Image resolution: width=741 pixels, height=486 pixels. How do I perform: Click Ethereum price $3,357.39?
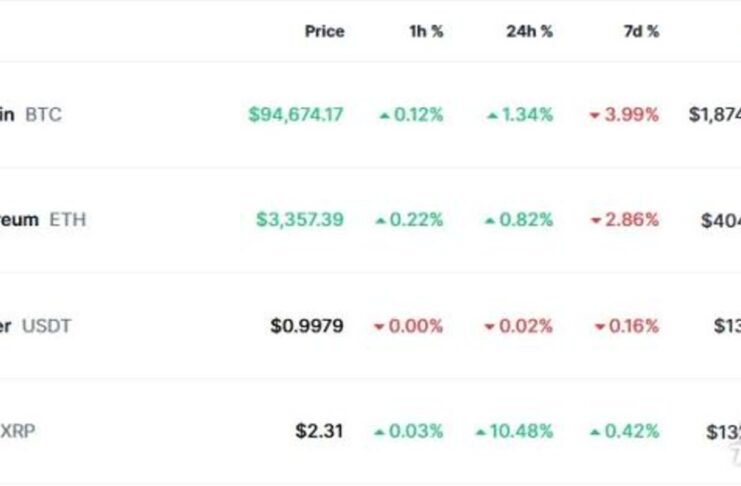[x=300, y=220]
